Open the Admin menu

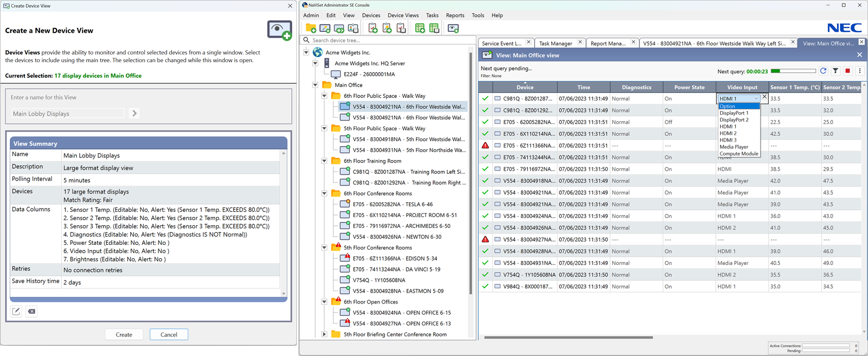(311, 15)
